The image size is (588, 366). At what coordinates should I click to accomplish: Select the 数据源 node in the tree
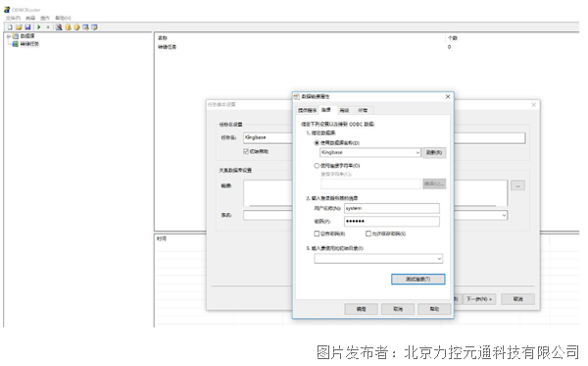coord(27,36)
